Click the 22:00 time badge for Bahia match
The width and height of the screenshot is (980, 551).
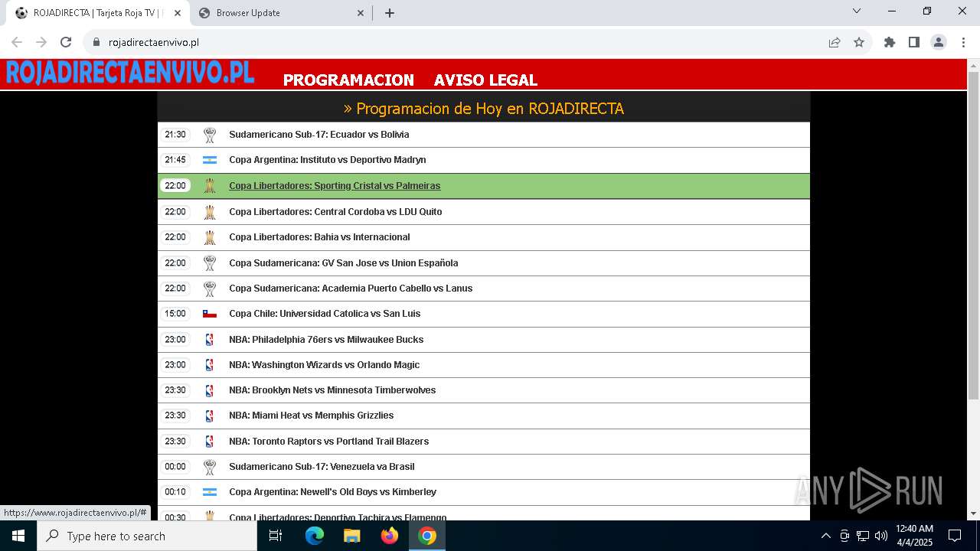coord(175,237)
